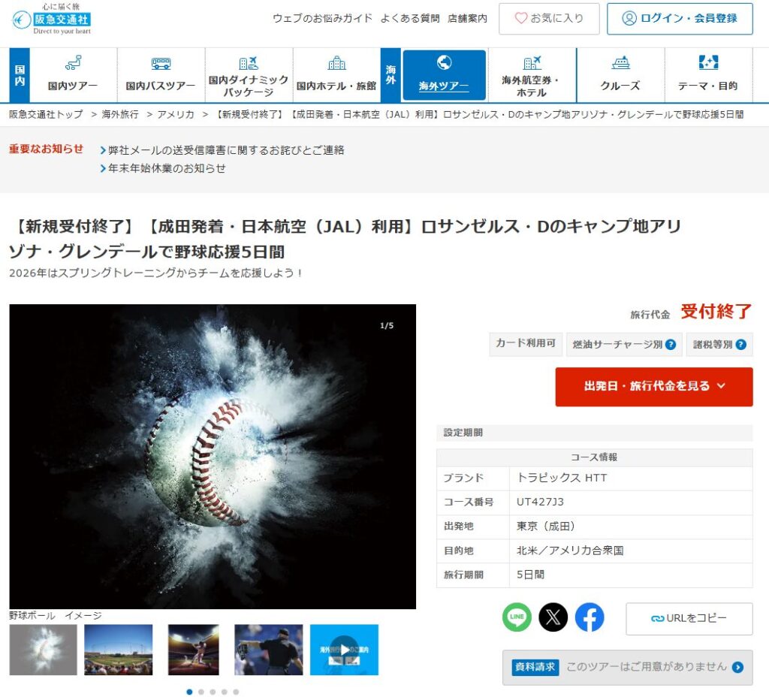Go to アメリカ in the breadcrumb
The width and height of the screenshot is (769, 700).
click(x=176, y=114)
